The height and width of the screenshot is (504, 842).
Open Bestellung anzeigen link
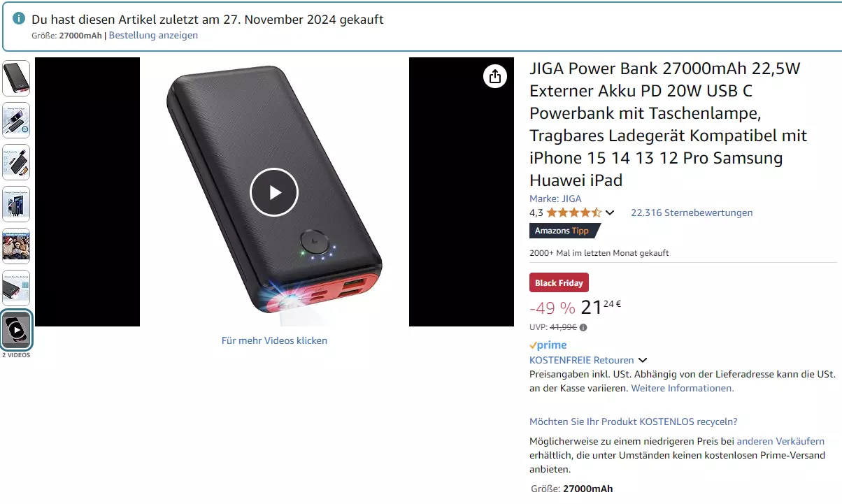pos(153,35)
